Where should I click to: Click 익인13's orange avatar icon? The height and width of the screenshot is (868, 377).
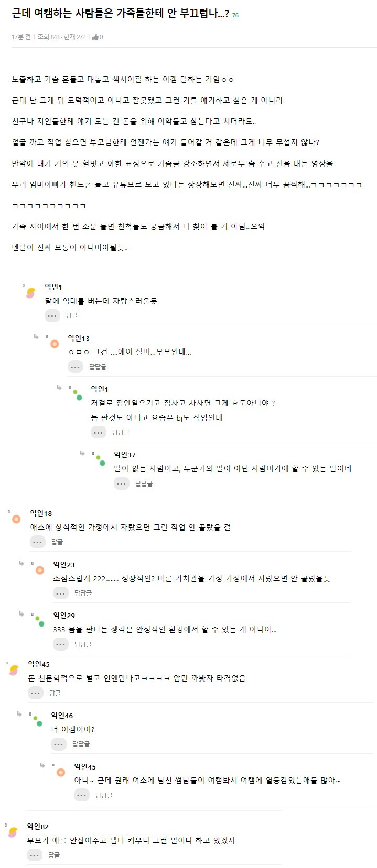pyautogui.click(x=55, y=344)
